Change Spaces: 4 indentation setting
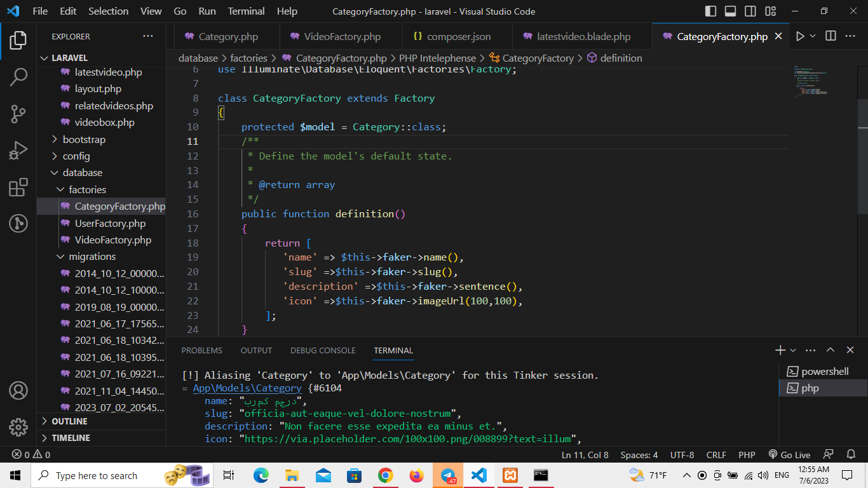Image resolution: width=868 pixels, height=488 pixels. tap(639, 455)
